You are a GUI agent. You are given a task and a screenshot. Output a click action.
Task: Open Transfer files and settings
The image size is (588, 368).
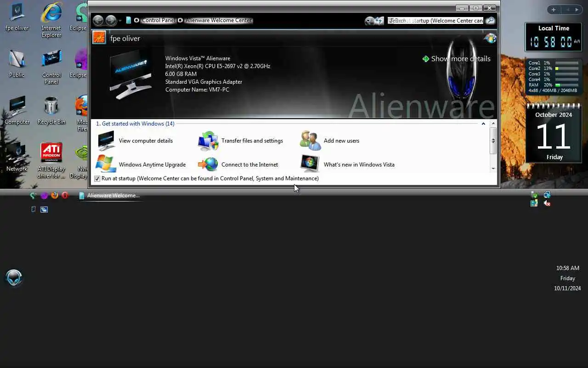coord(241,141)
